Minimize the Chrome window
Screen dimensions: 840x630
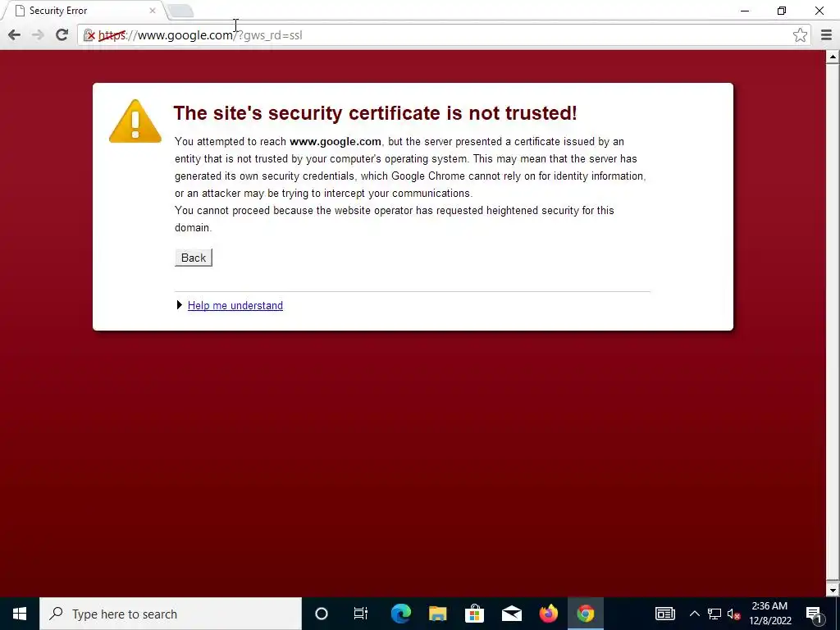pos(745,11)
